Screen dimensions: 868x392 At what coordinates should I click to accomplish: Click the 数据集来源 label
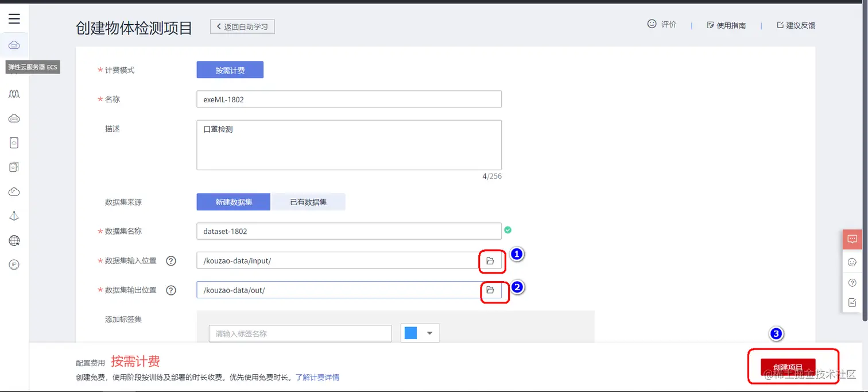click(123, 202)
